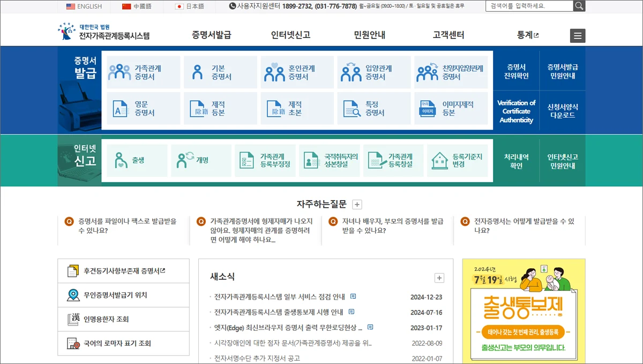Click news date 2022-08-09
This screenshot has width=643, height=364.
pos(427,343)
